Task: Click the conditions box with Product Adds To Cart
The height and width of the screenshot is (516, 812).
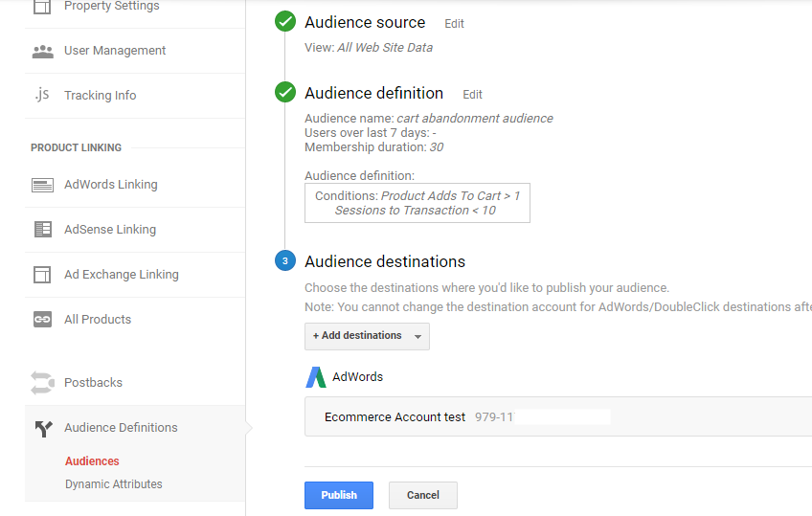Action: (x=417, y=203)
